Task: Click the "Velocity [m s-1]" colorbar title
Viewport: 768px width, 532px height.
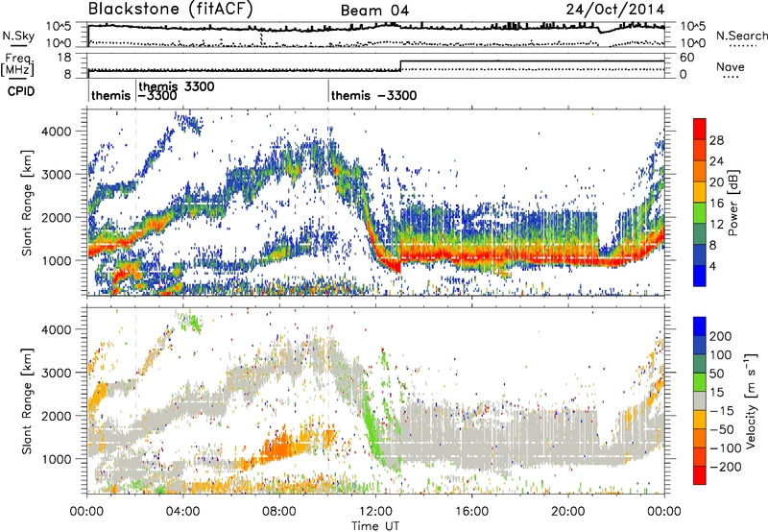Action: (x=751, y=400)
